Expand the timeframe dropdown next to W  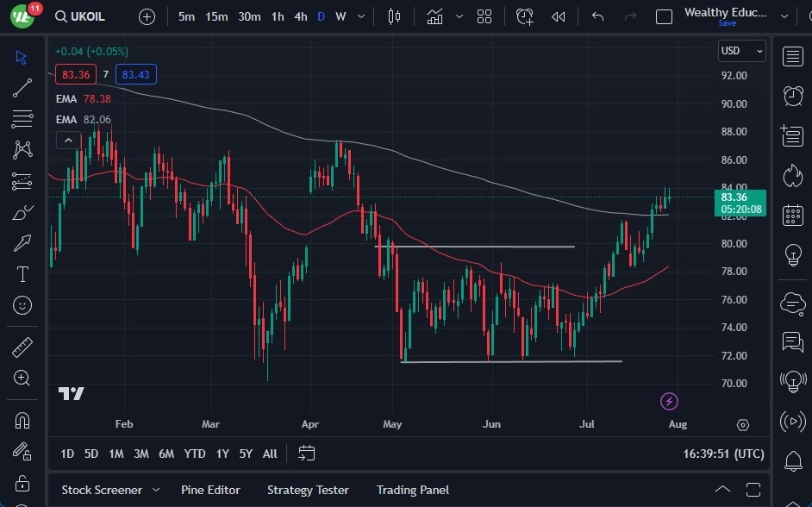tap(360, 16)
